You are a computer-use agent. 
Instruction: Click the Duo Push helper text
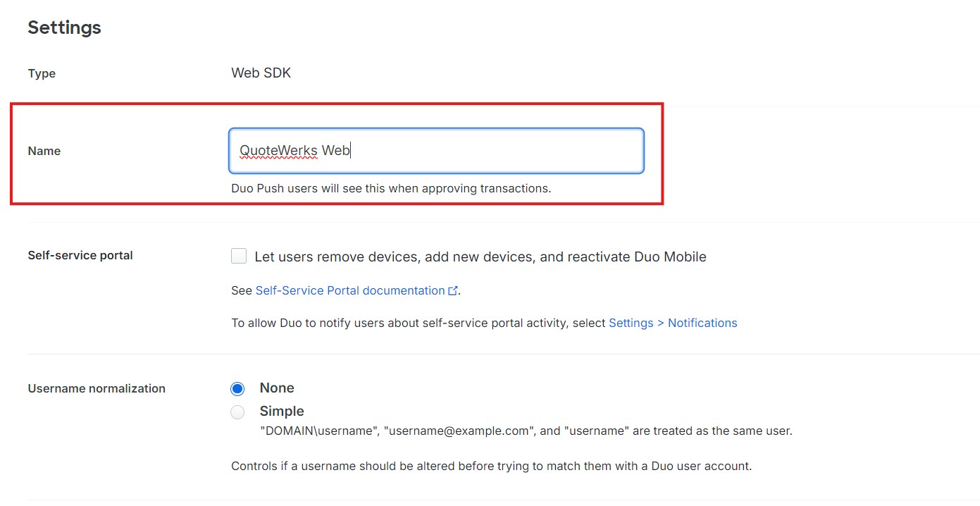pyautogui.click(x=391, y=188)
